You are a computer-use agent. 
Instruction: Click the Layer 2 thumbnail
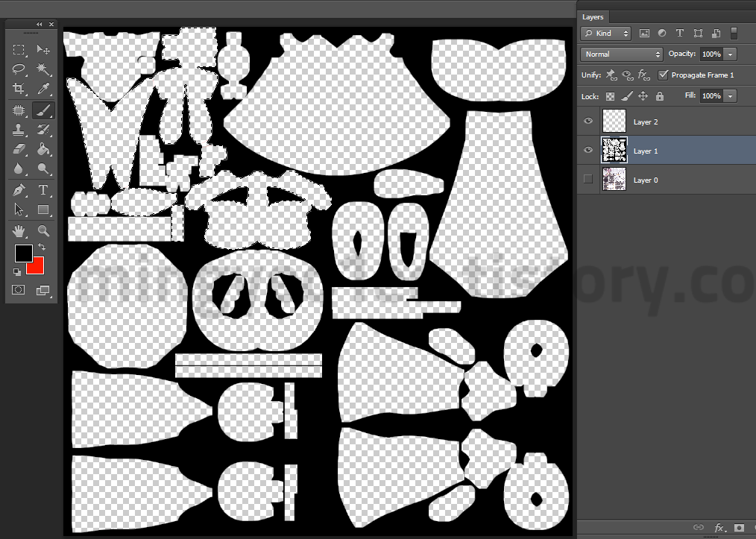pyautogui.click(x=614, y=121)
